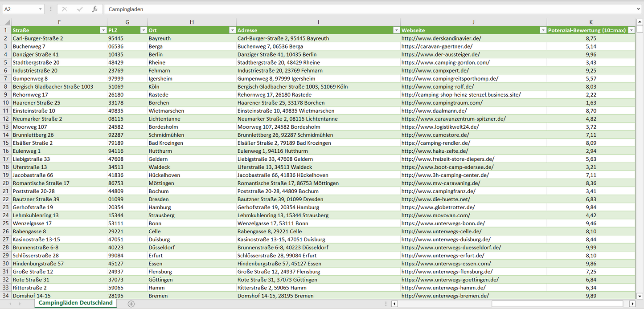644x309 pixels.
Task: Open the Straße column filter dropdown
Action: (103, 30)
